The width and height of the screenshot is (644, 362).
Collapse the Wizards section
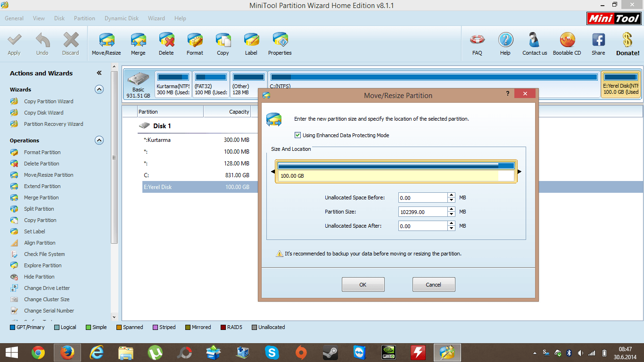pyautogui.click(x=99, y=89)
